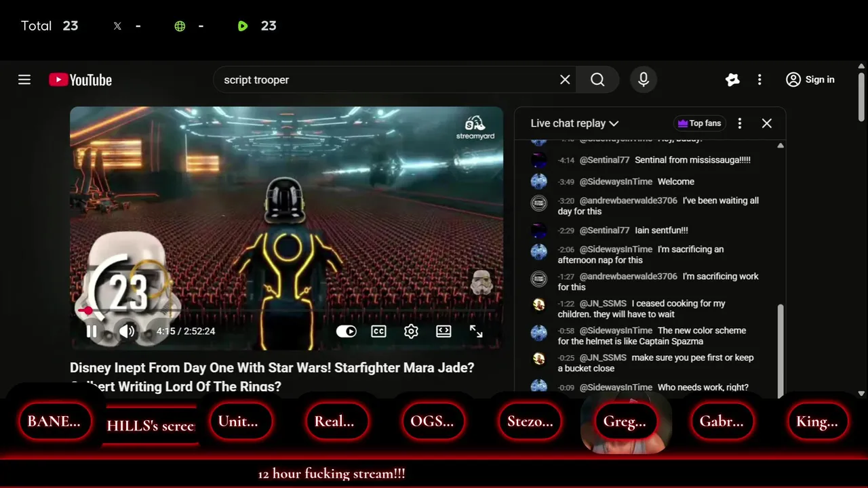Image resolution: width=868 pixels, height=488 pixels.
Task: Toggle the autoplay switch
Action: 347,331
